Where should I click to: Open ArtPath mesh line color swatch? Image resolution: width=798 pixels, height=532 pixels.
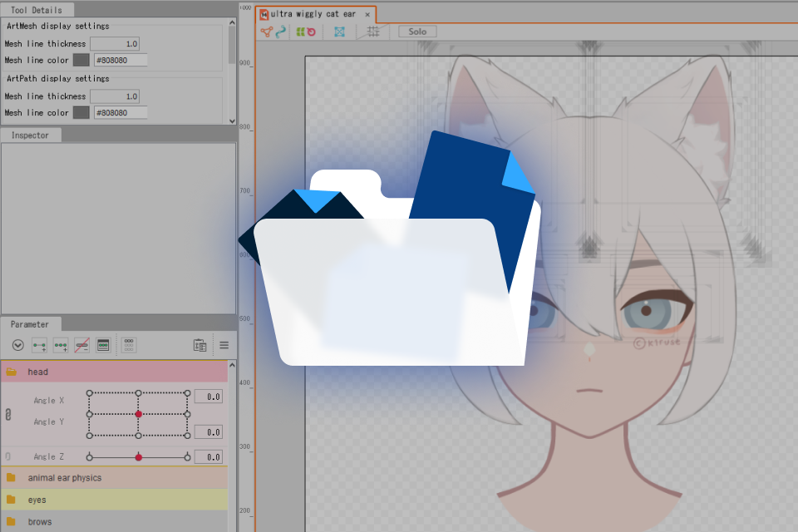(81, 112)
